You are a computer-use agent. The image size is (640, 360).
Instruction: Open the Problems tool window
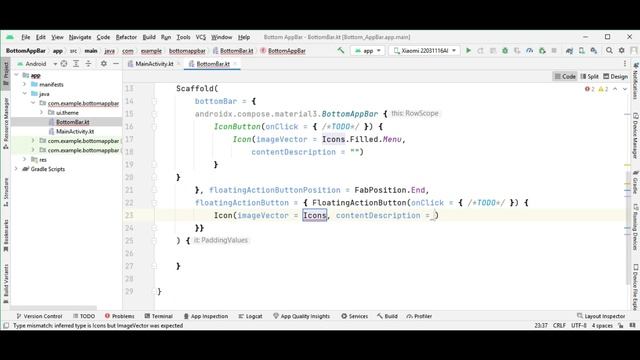pos(119,316)
